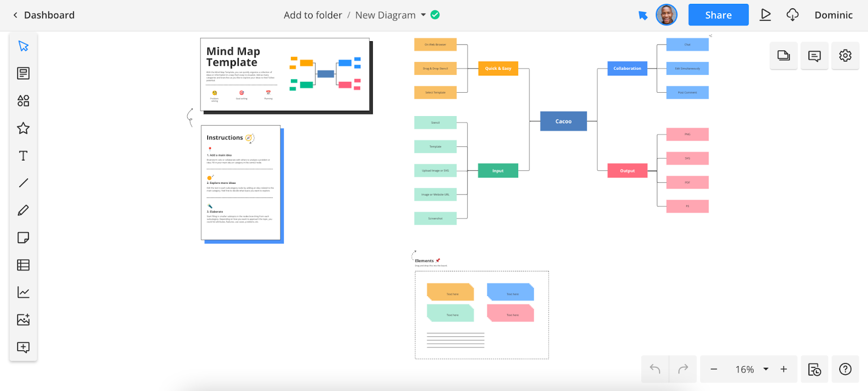Open the comments panel
The image size is (868, 391).
[x=814, y=56]
